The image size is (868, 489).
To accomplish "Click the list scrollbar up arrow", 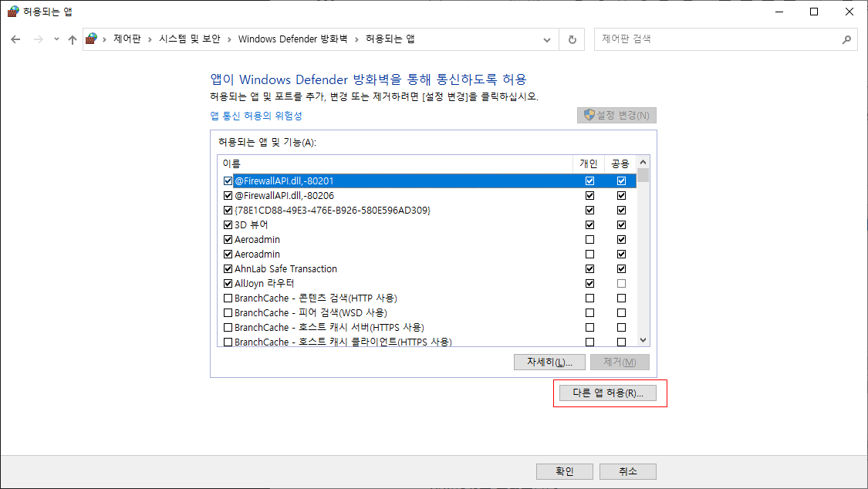I will (643, 162).
